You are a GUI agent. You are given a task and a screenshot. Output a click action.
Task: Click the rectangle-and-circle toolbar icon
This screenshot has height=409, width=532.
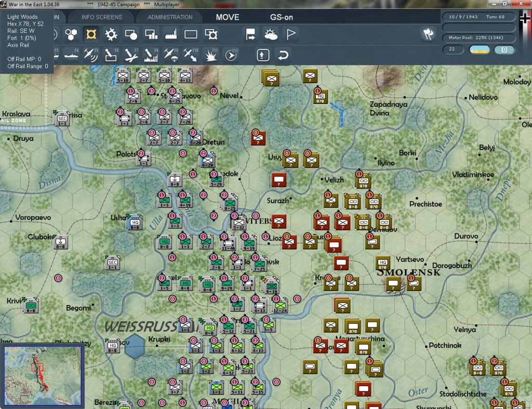click(131, 34)
